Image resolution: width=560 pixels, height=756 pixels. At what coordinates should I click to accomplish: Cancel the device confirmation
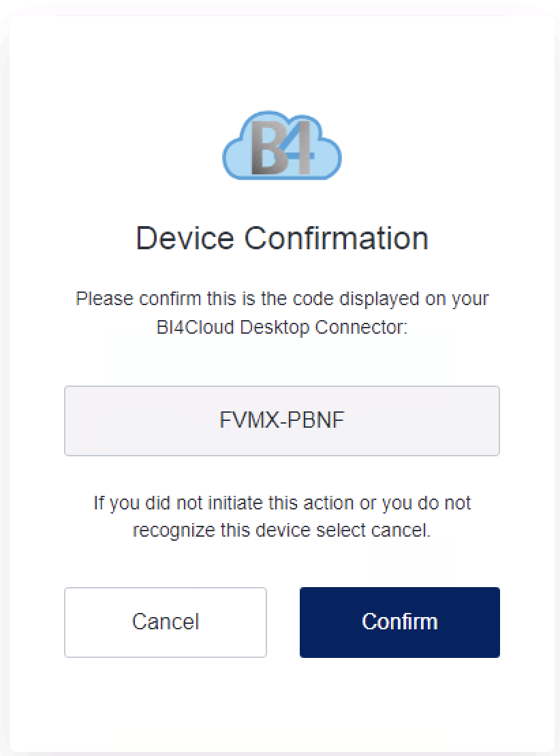[166, 622]
